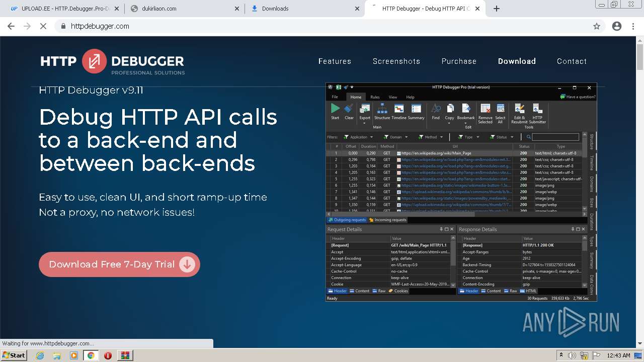Switch to the dukirliaon.com tab
Screen dimensions: 644x362
(185, 9)
